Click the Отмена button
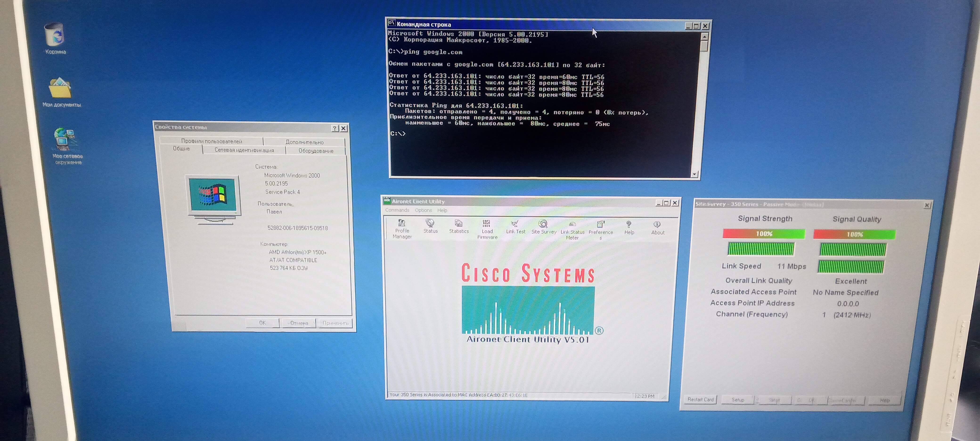 pos(299,323)
